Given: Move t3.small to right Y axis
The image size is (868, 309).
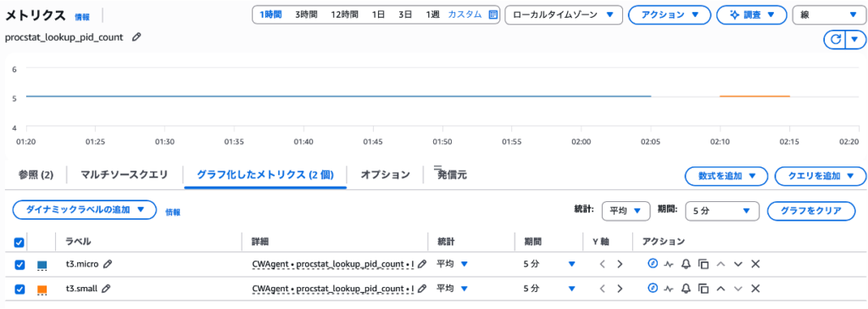Looking at the screenshot, I should [620, 289].
